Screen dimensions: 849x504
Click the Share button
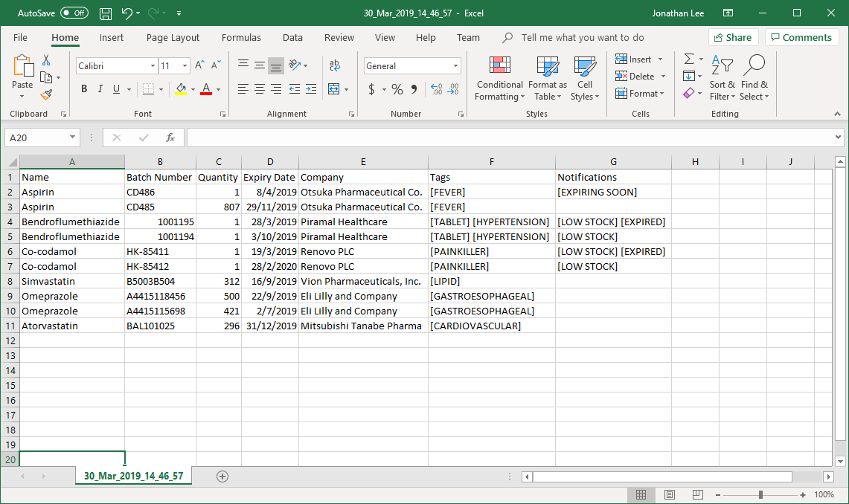(733, 37)
